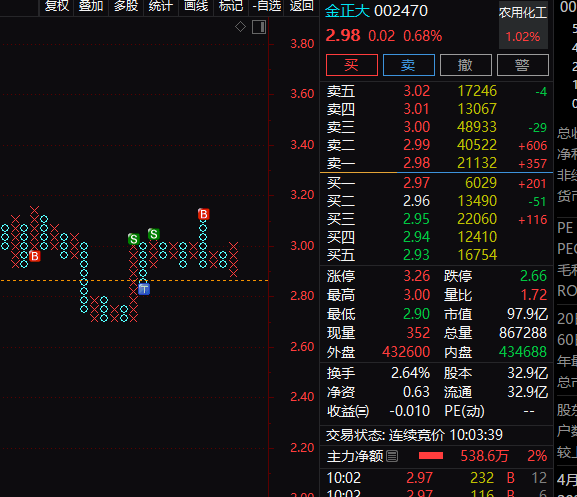Click -自选 to remove from watchlist

coord(266,6)
